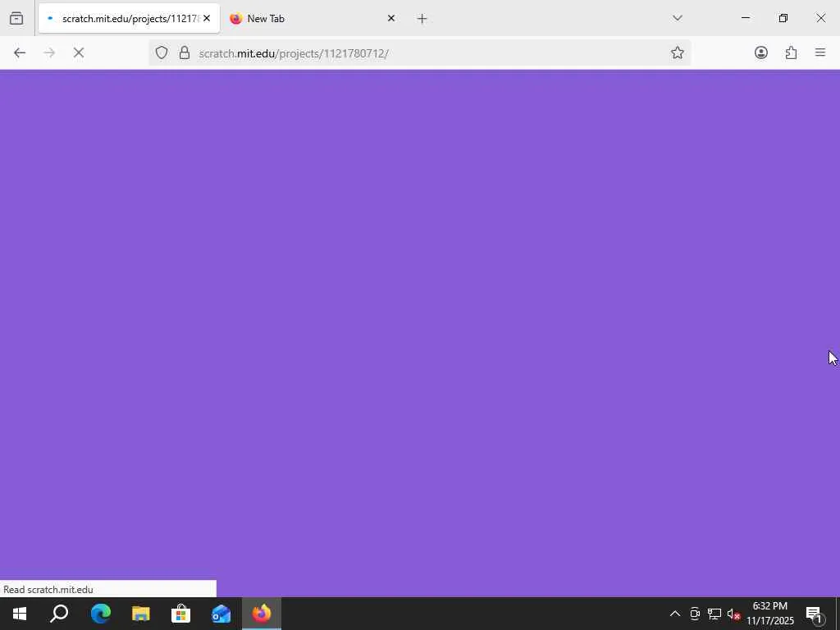Close the scratch.mit.edu tab
The height and width of the screenshot is (630, 840).
click(x=207, y=18)
